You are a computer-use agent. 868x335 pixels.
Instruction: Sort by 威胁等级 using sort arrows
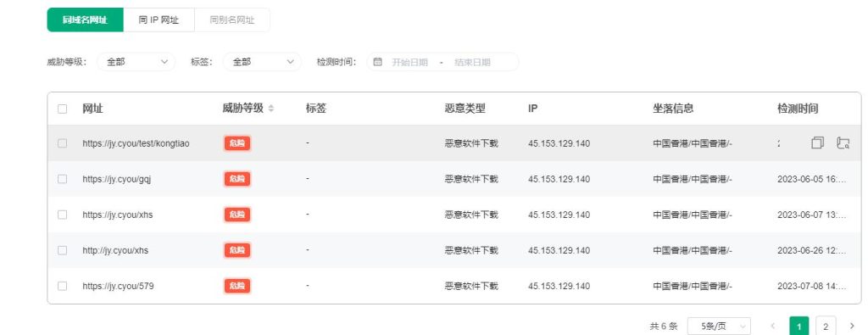[x=270, y=109]
